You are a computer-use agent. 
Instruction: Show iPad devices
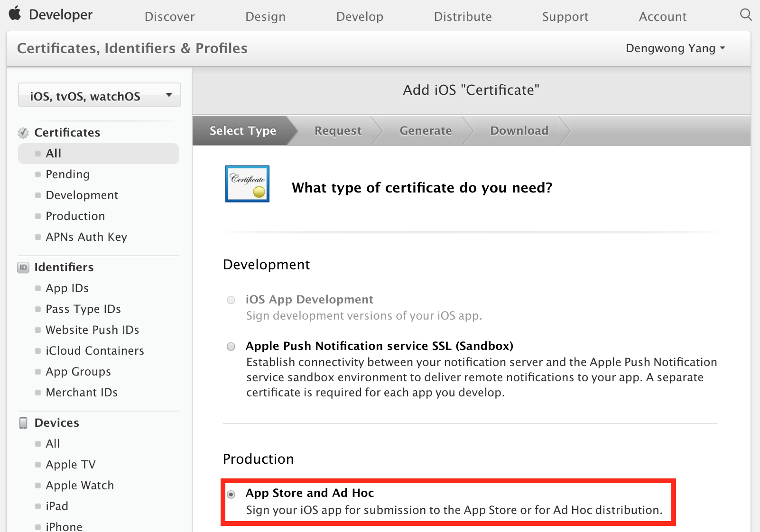pyautogui.click(x=57, y=506)
